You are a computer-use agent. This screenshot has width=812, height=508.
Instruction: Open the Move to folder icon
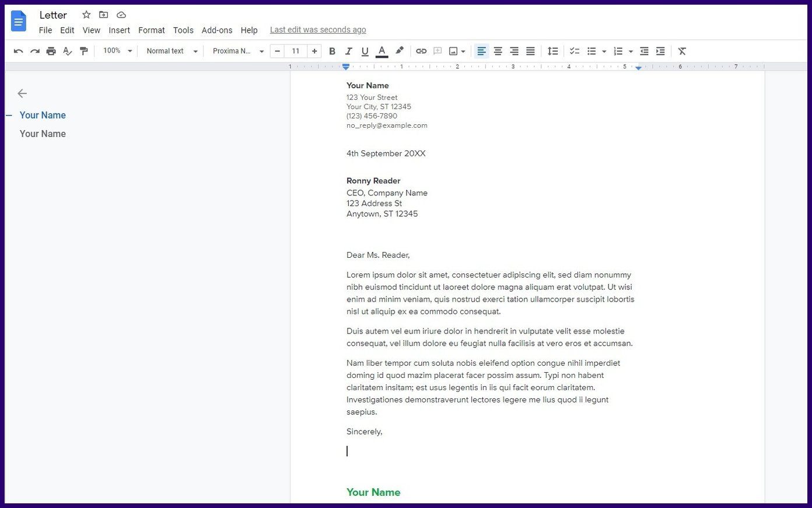click(x=104, y=15)
